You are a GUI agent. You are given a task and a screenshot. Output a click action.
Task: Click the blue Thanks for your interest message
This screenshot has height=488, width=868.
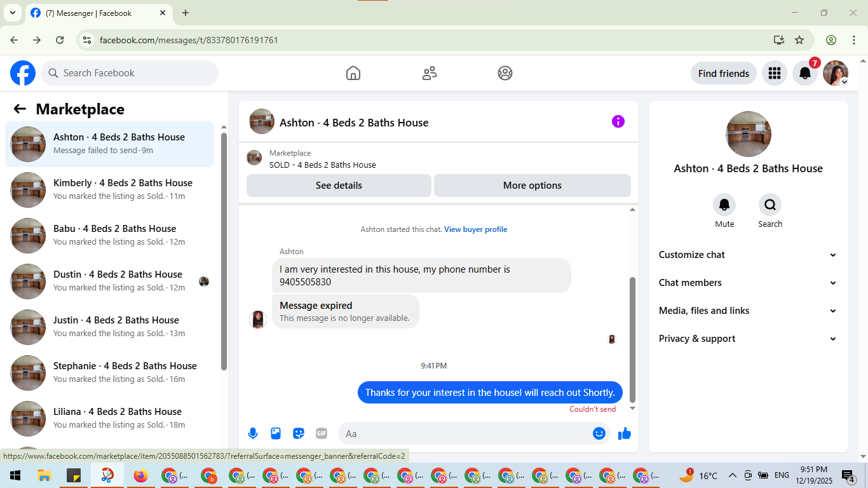[x=490, y=392]
